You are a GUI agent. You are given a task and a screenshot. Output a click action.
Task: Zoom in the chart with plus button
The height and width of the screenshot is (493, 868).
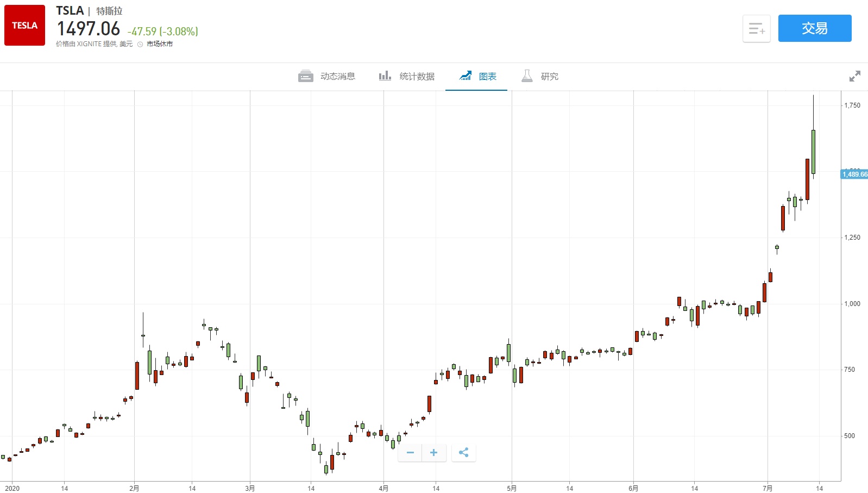(x=433, y=453)
